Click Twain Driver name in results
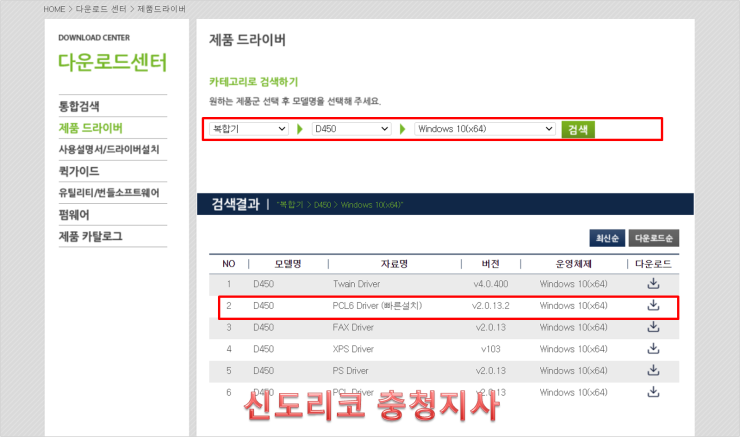 coord(356,284)
